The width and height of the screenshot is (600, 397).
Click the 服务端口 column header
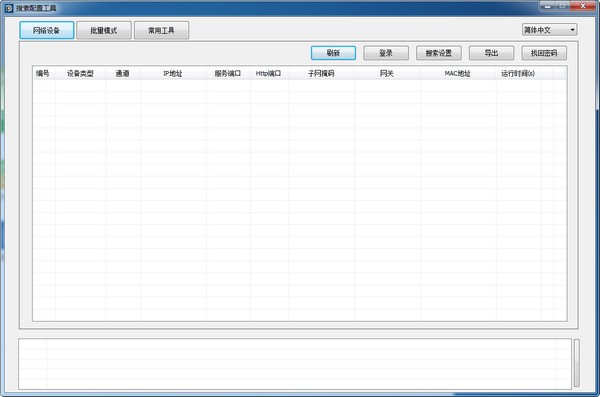point(228,73)
